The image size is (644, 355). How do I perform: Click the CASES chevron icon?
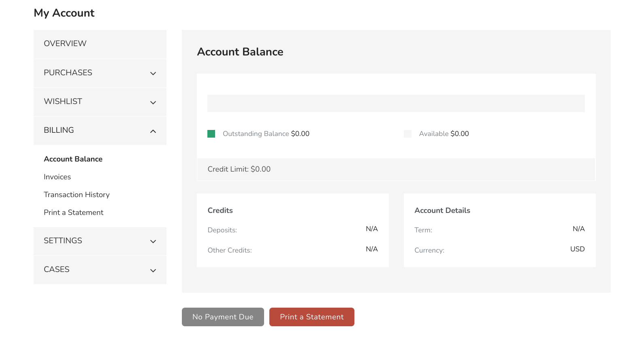tap(153, 270)
